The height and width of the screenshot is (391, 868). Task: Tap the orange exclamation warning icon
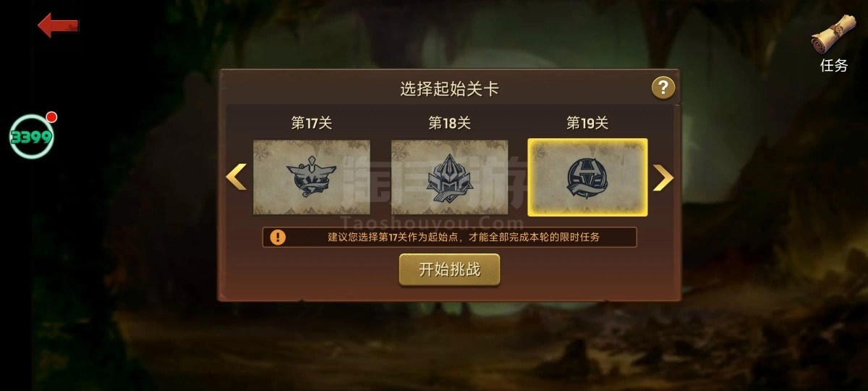click(278, 237)
